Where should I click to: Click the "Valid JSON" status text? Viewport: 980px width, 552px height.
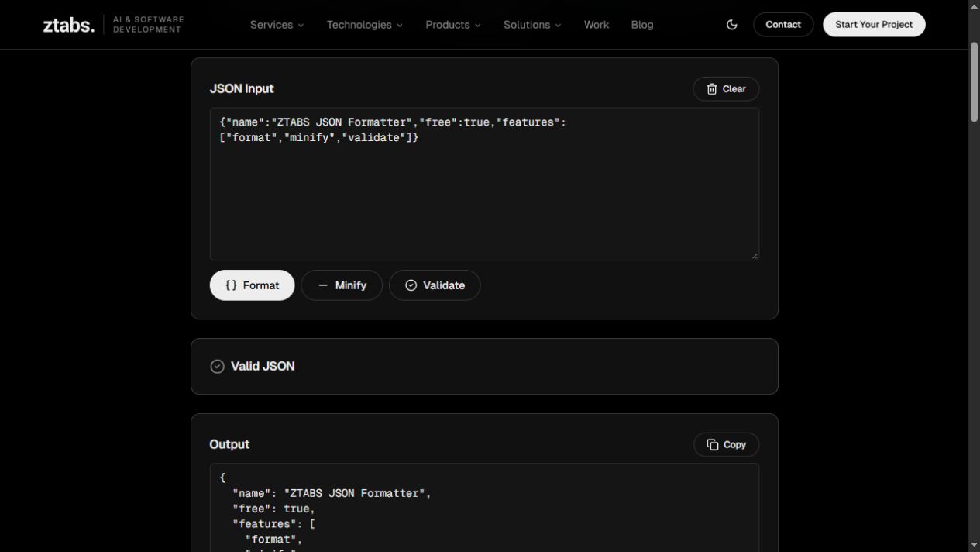pos(263,366)
